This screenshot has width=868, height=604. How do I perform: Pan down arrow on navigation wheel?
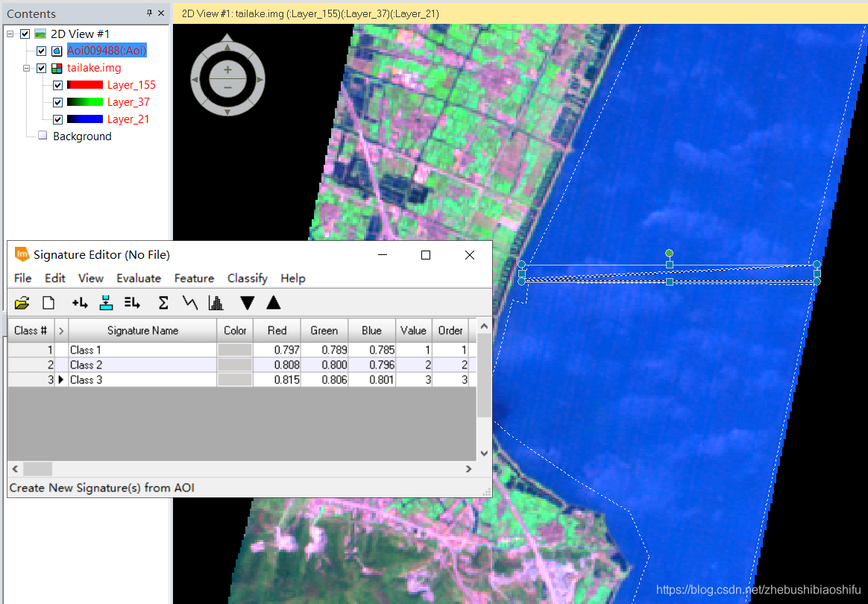tap(227, 113)
